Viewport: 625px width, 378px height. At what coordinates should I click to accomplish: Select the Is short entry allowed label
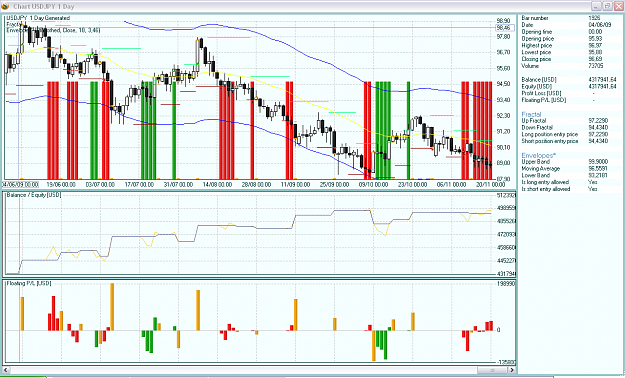[546, 189]
